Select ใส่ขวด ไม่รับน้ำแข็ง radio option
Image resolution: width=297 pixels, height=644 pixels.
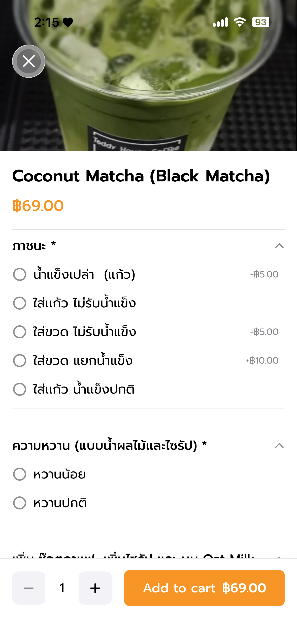[148, 332]
